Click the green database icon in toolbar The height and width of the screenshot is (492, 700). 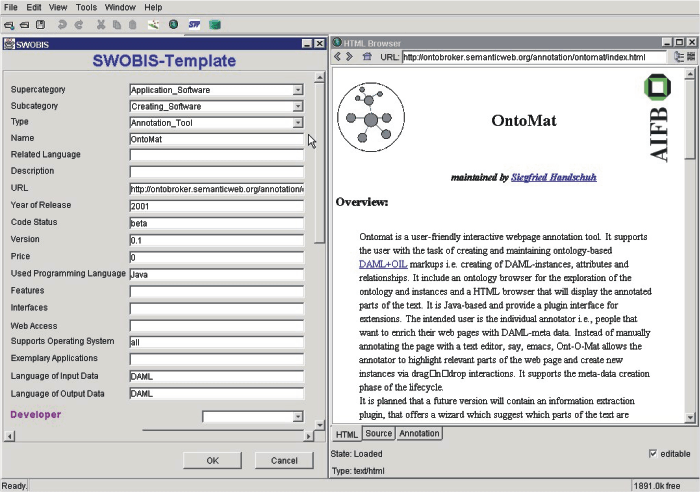click(215, 23)
